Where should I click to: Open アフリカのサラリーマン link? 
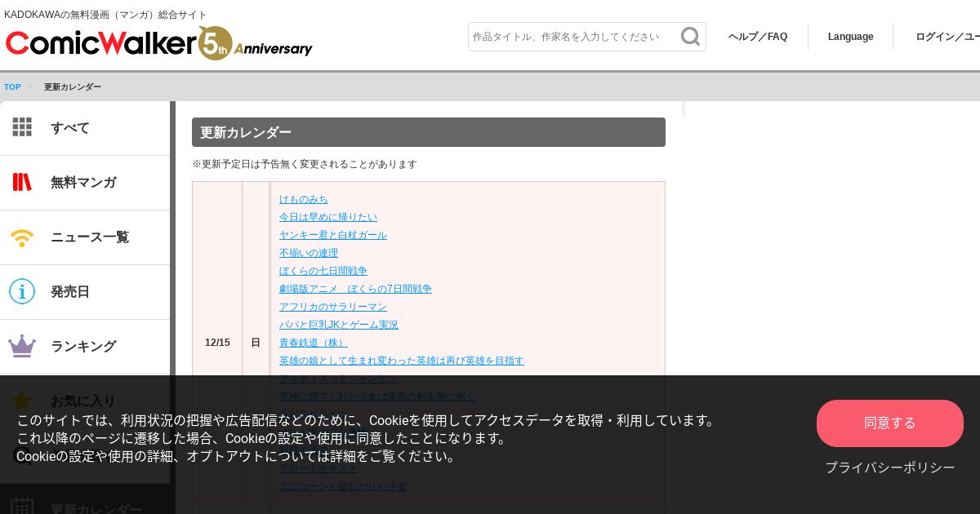point(333,307)
